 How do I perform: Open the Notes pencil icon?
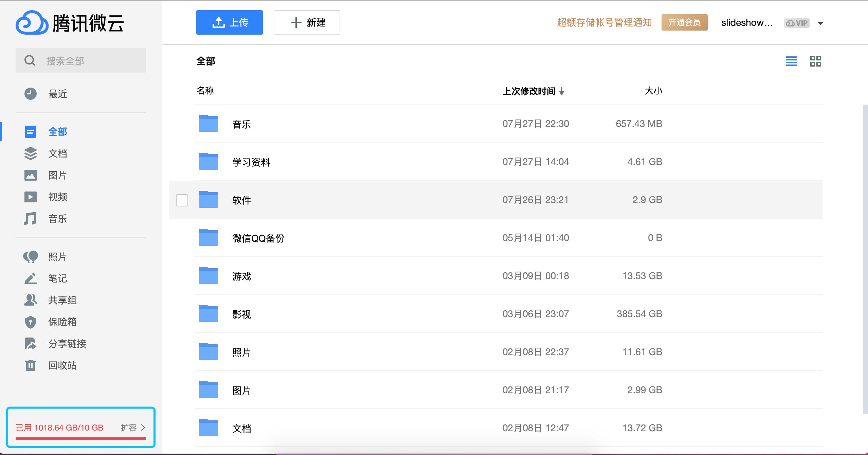(x=31, y=278)
